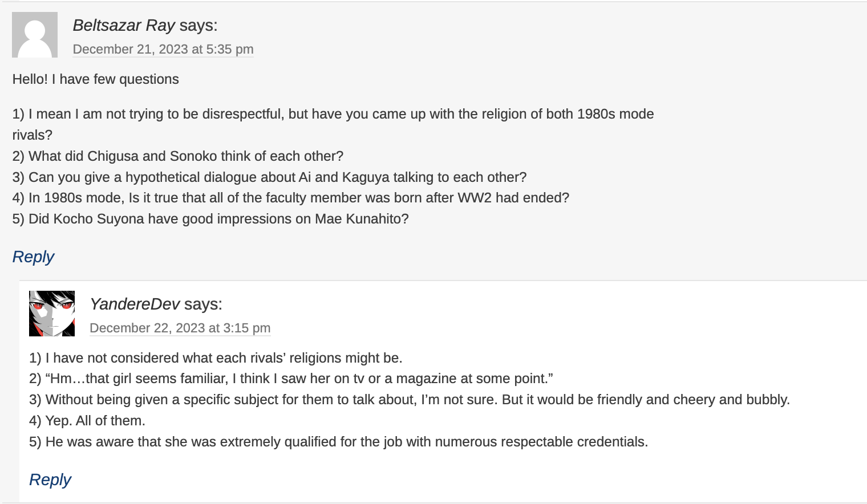Click YandereDev's red-eyed anime avatar

tap(52, 314)
